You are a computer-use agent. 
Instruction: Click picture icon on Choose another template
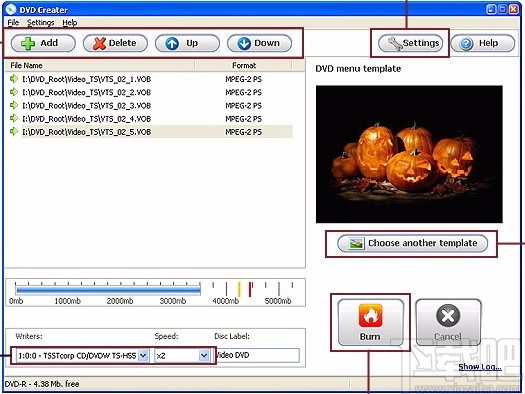tap(356, 243)
